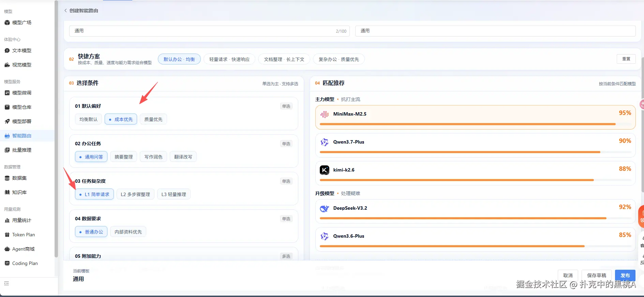Select 质量优先 default preference option
The width and height of the screenshot is (644, 297).
(153, 119)
